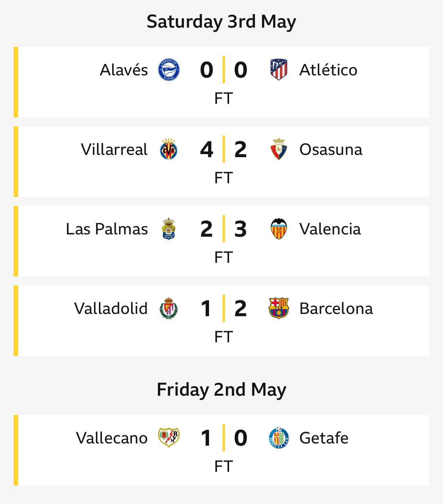The width and height of the screenshot is (443, 504).
Task: Click the Valladolid club crest
Action: pyautogui.click(x=169, y=308)
